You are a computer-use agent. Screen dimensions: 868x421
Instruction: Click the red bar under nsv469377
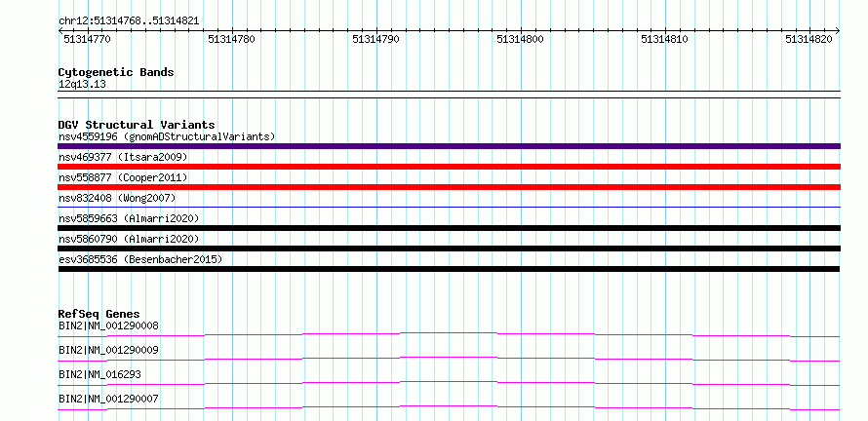coord(449,167)
